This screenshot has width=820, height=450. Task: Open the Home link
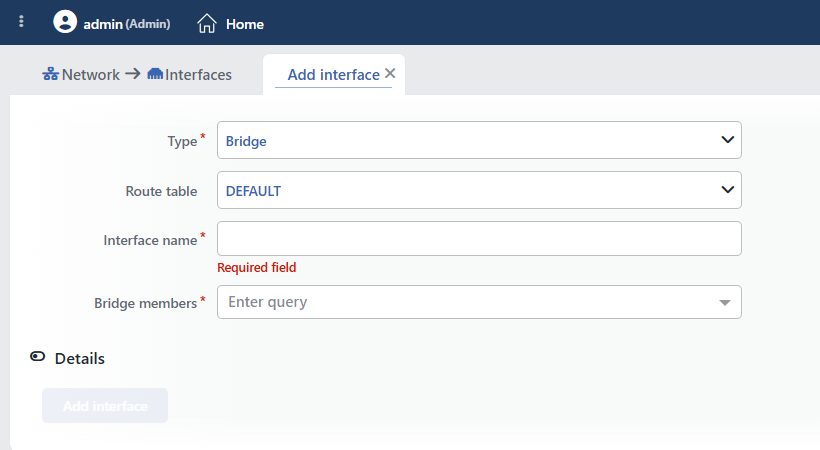point(245,24)
